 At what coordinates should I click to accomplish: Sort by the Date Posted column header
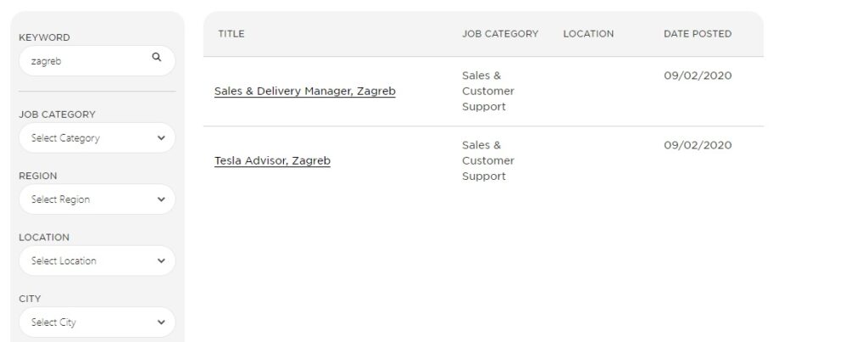pos(697,34)
